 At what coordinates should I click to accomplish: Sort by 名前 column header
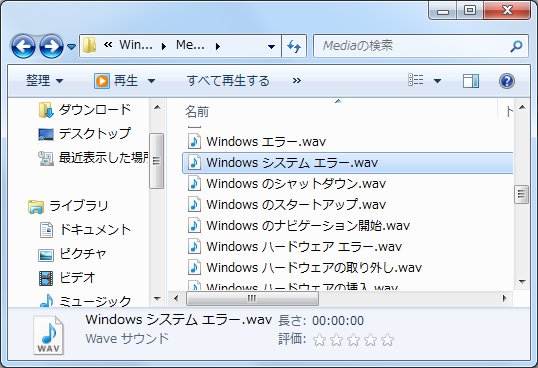(x=197, y=112)
